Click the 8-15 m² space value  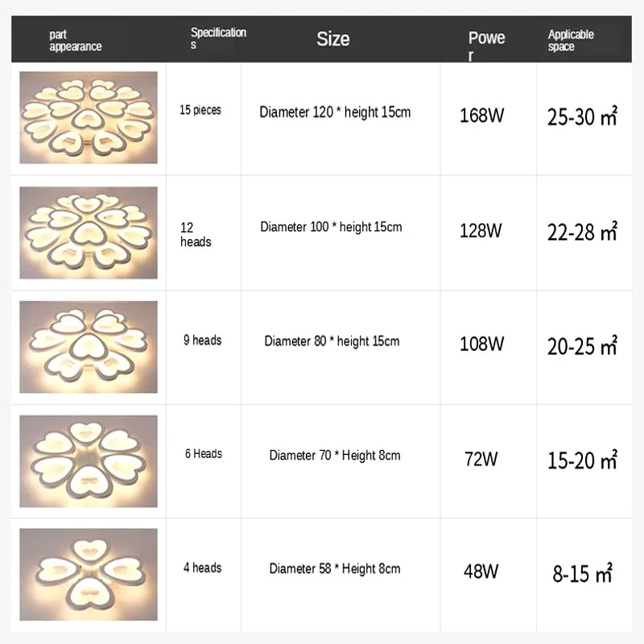click(x=581, y=574)
